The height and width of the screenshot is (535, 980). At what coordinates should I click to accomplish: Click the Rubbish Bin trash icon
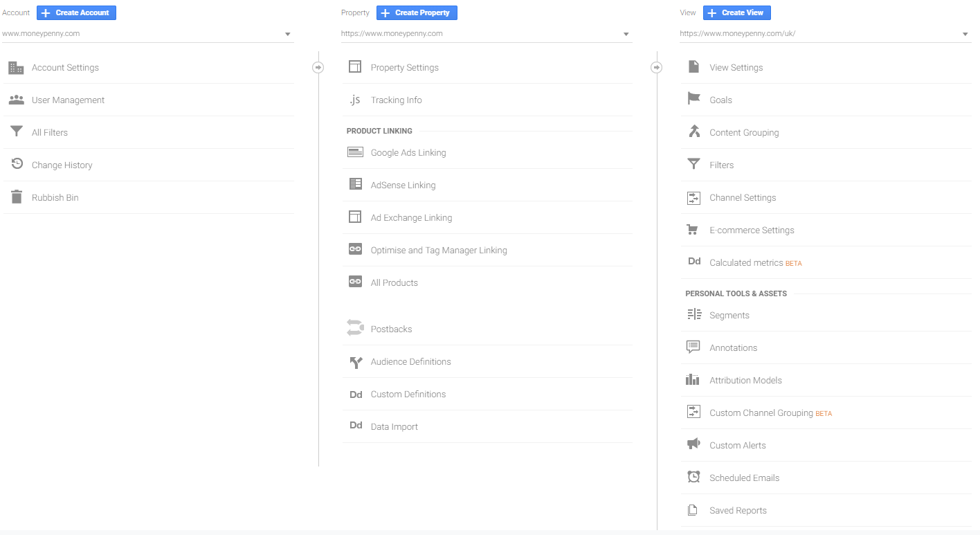pos(17,197)
